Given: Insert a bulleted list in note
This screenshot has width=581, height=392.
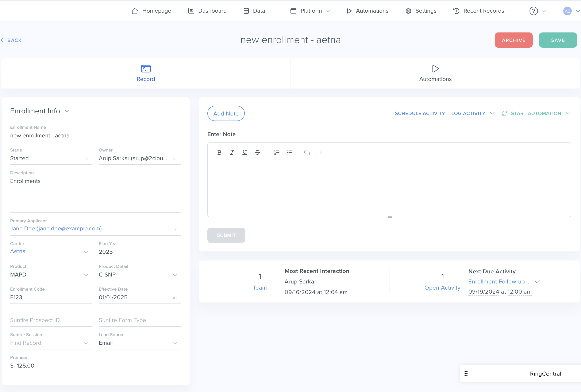Looking at the screenshot, I should point(289,153).
